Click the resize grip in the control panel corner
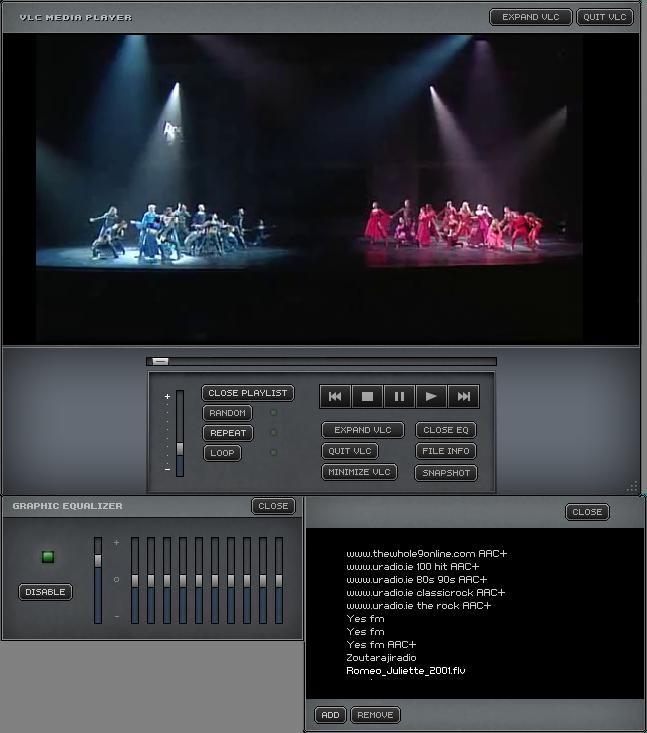The width and height of the screenshot is (647, 733). point(632,487)
